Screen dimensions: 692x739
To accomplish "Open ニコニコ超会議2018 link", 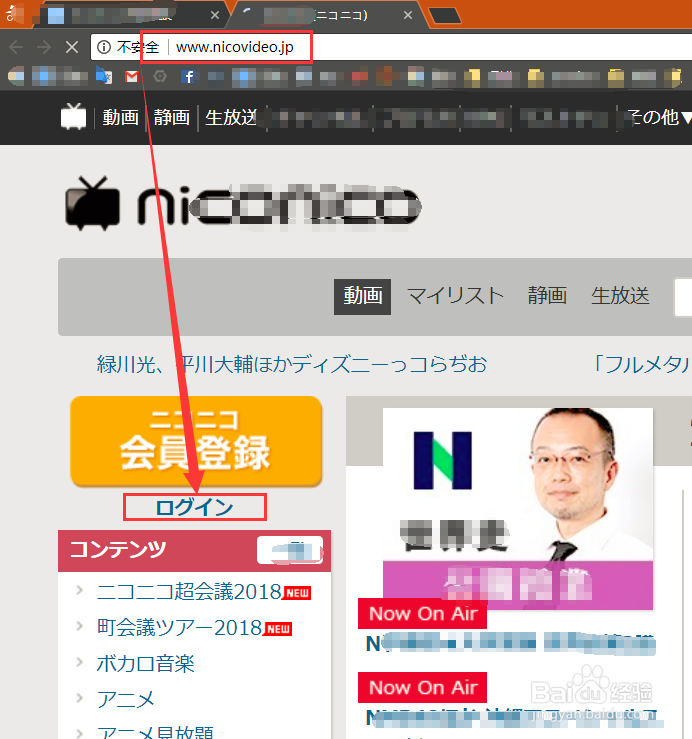I will (189, 591).
